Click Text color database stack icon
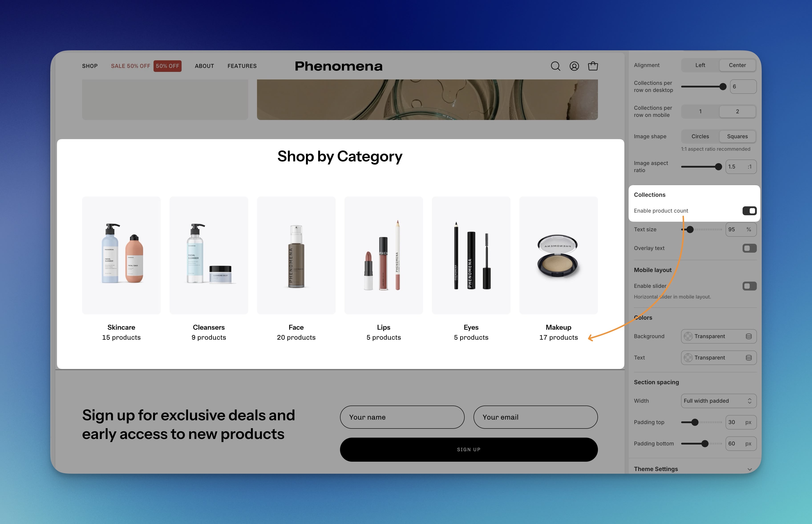Viewport: 812px width, 524px height. [x=748, y=358]
